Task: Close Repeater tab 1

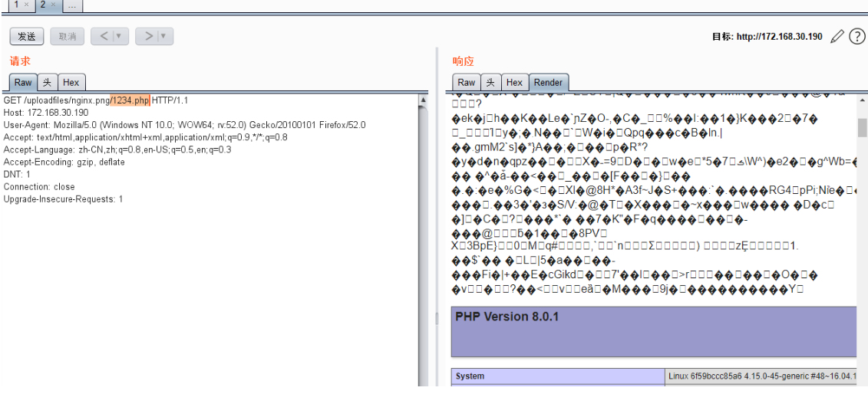Action: (x=27, y=5)
